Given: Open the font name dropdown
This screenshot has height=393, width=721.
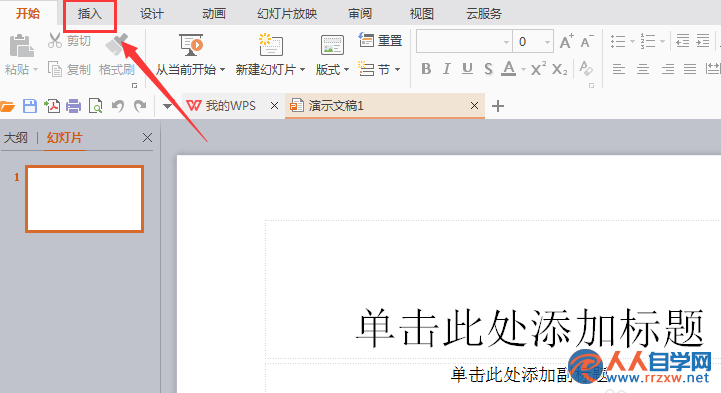Looking at the screenshot, I should (x=506, y=42).
